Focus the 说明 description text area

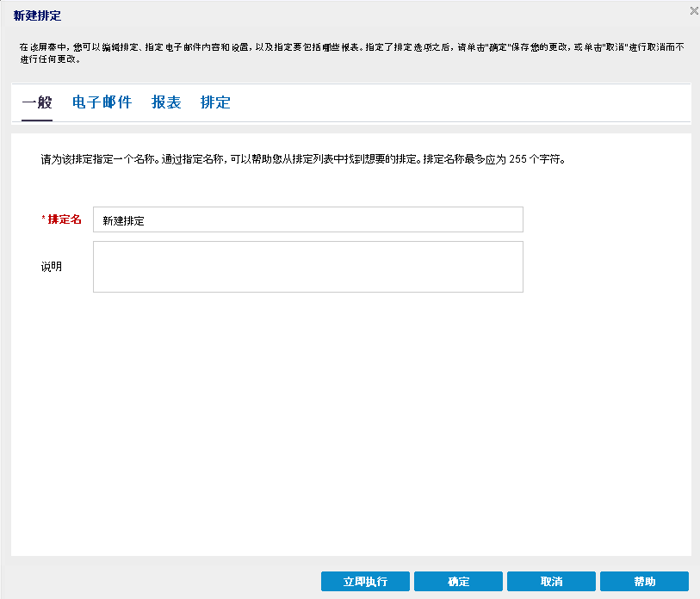307,267
